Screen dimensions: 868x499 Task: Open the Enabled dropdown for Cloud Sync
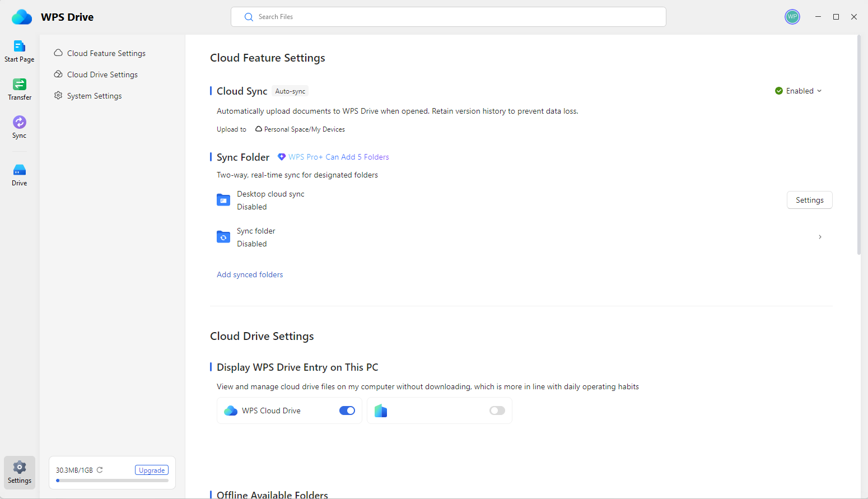click(x=799, y=91)
